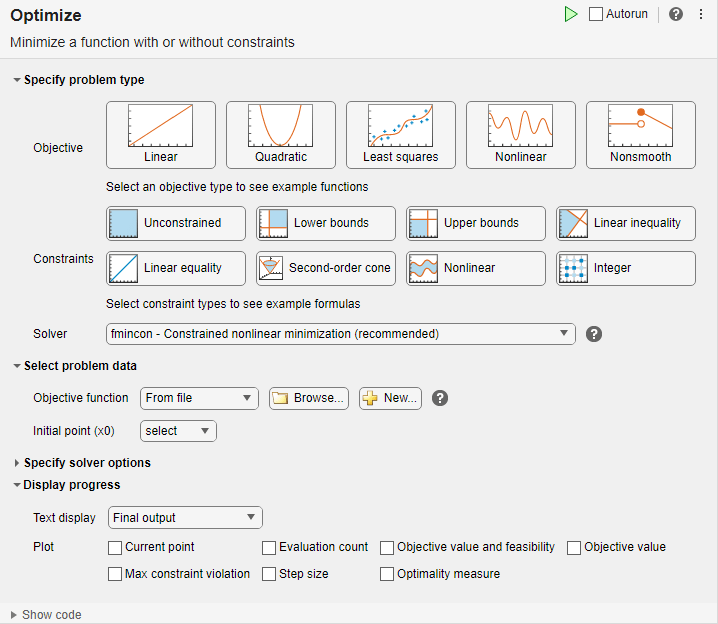Expand the Show code section
Image resolution: width=718 pixels, height=624 pixels.
(x=51, y=615)
